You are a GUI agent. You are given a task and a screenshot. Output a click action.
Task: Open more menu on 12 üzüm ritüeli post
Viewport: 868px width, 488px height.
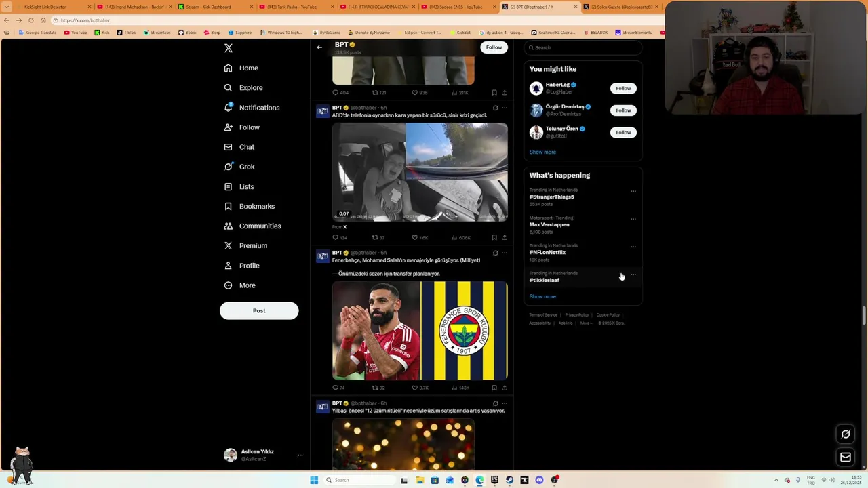[504, 403]
